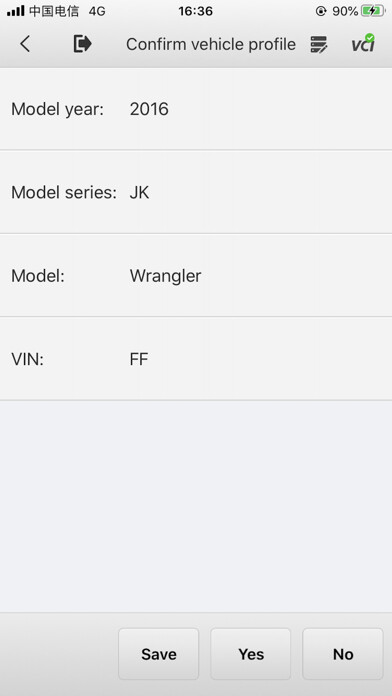Image resolution: width=392 pixels, height=696 pixels.
Task: Tap the exit diagnostics icon
Action: point(83,44)
